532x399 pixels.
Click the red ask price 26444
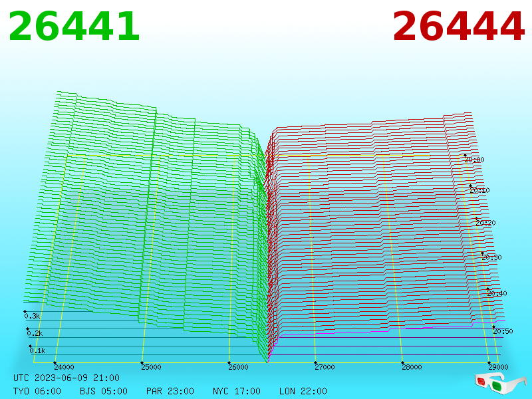(x=458, y=26)
